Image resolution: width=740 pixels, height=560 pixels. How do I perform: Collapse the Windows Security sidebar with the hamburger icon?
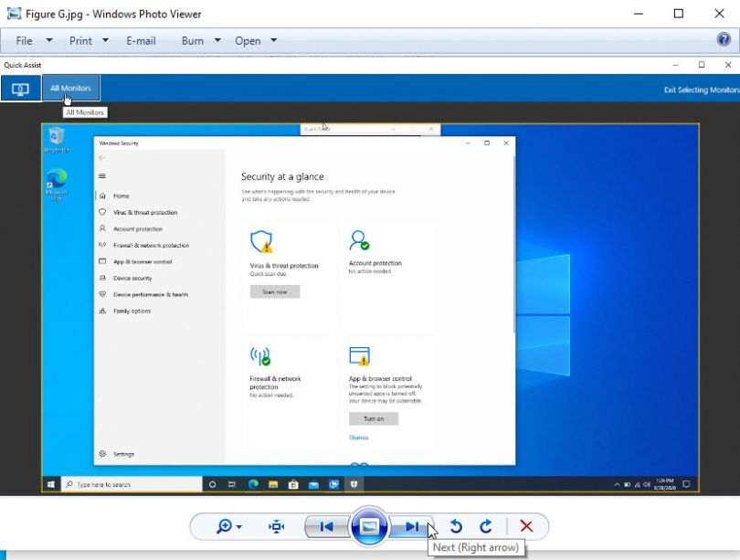click(103, 176)
